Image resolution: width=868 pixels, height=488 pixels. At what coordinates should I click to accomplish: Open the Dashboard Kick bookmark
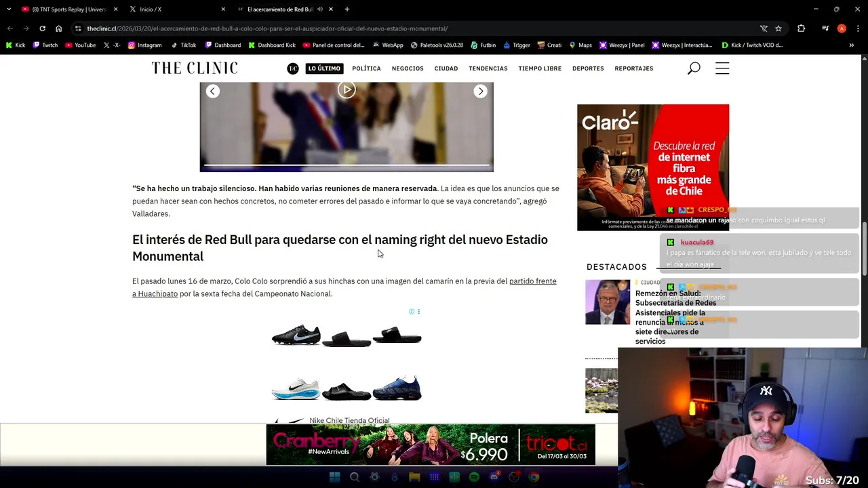click(x=272, y=45)
